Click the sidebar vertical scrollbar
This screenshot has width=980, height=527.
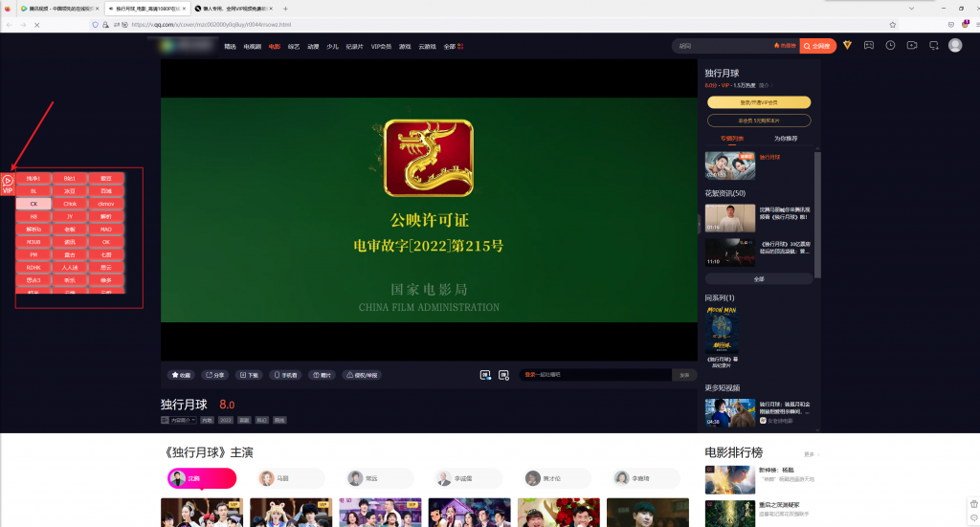(817, 215)
